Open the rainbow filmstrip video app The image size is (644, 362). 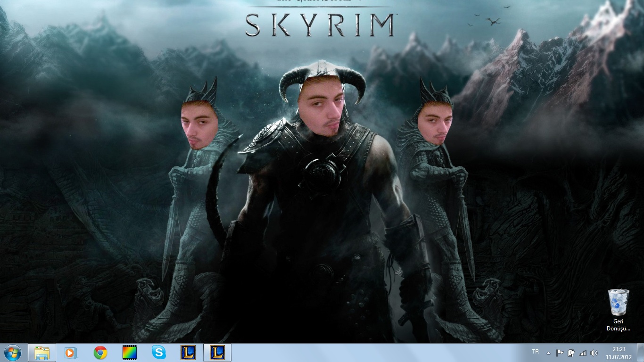click(x=129, y=353)
